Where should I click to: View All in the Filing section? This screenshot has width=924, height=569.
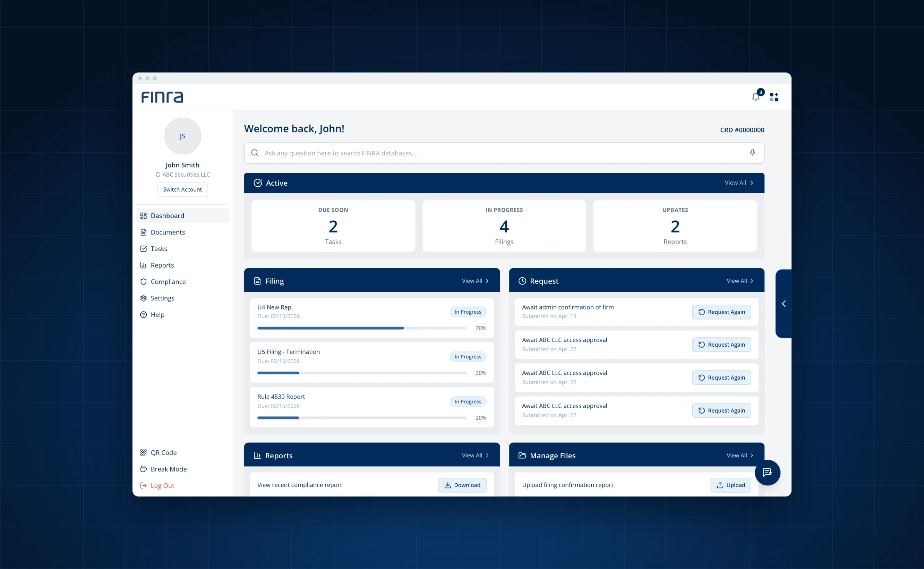(476, 281)
